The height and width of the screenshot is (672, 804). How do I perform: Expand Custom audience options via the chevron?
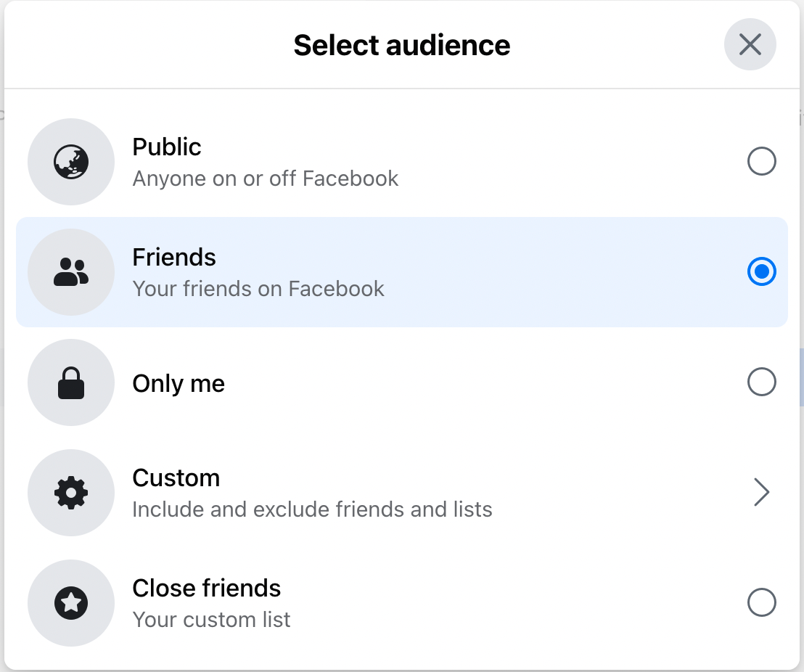click(x=762, y=492)
